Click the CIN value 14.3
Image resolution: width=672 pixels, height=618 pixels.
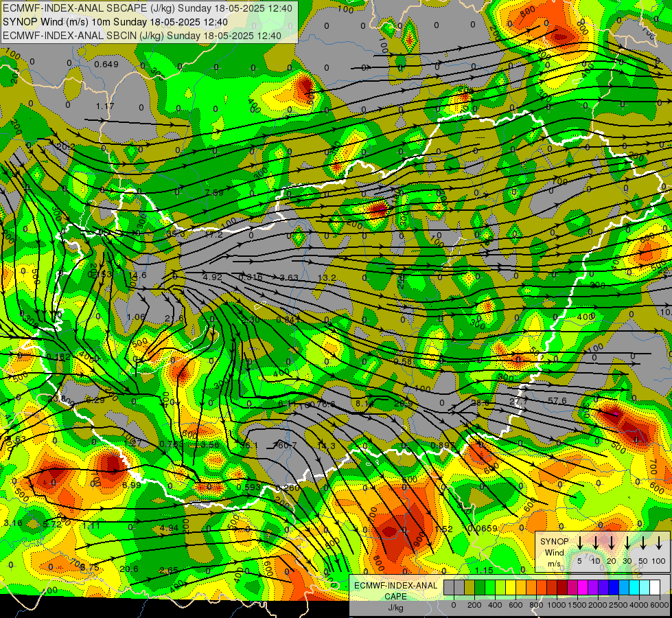[327, 446]
